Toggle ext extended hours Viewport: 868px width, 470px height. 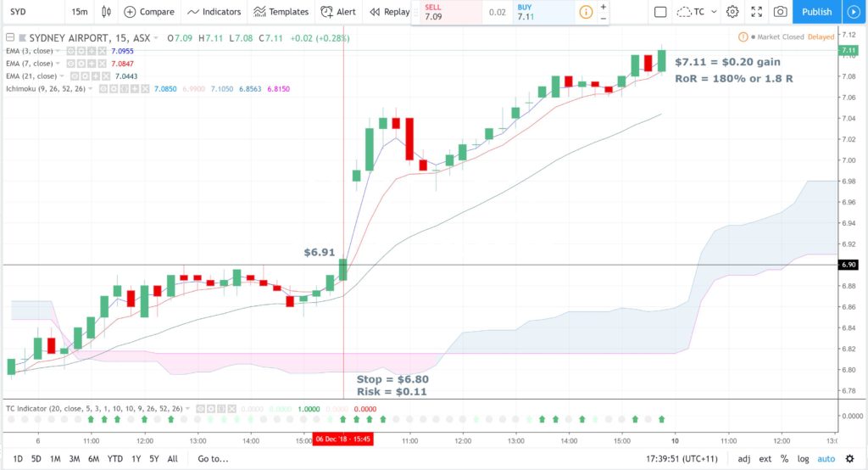point(765,458)
